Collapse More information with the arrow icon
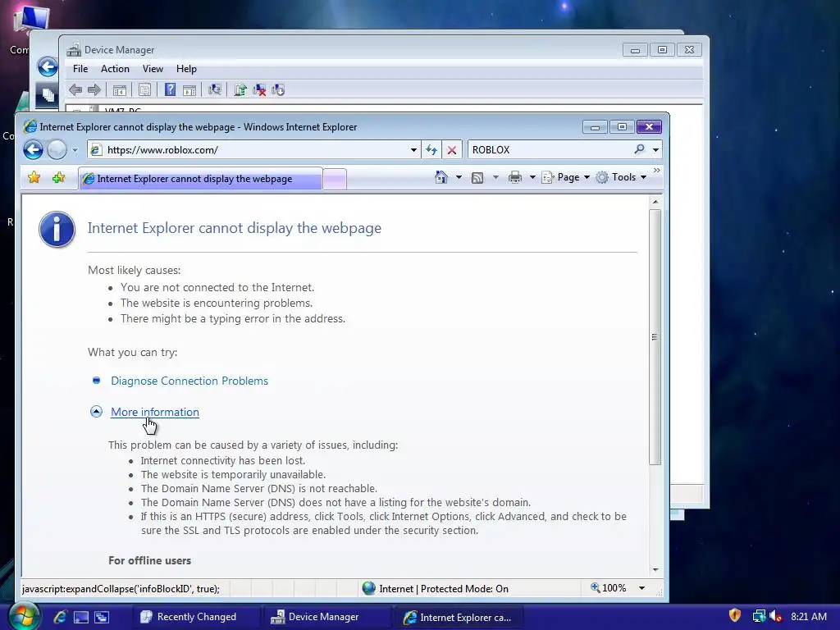Image resolution: width=840 pixels, height=630 pixels. click(x=97, y=412)
